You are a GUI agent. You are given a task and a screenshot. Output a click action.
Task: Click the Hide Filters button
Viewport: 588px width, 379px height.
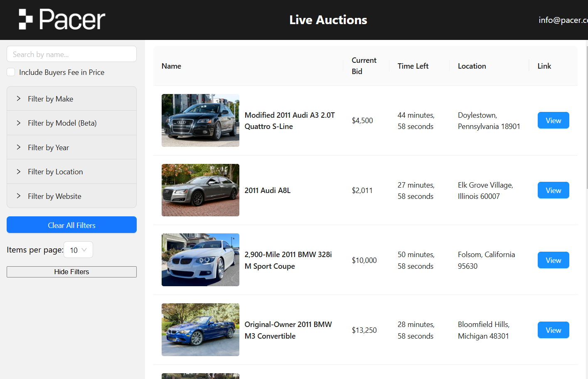tap(71, 272)
